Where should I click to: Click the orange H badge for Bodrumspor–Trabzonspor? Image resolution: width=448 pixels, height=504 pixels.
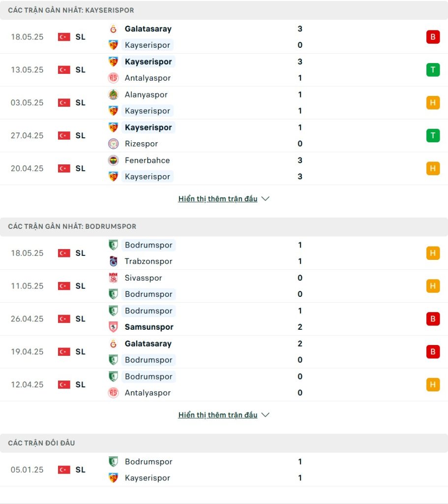(x=433, y=253)
